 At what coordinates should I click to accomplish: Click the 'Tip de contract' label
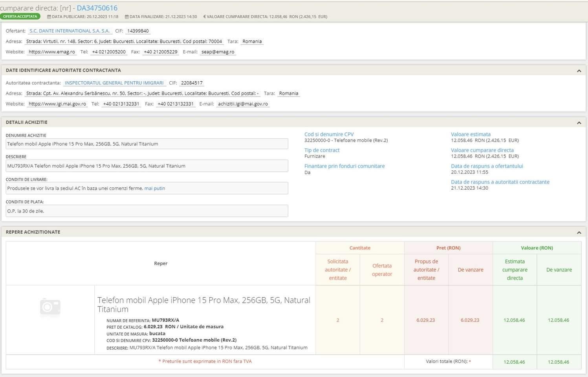(x=322, y=150)
